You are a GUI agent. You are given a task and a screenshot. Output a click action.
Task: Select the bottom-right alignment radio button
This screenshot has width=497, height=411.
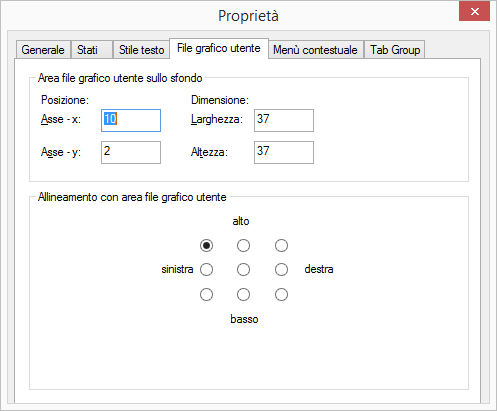pyautogui.click(x=281, y=295)
